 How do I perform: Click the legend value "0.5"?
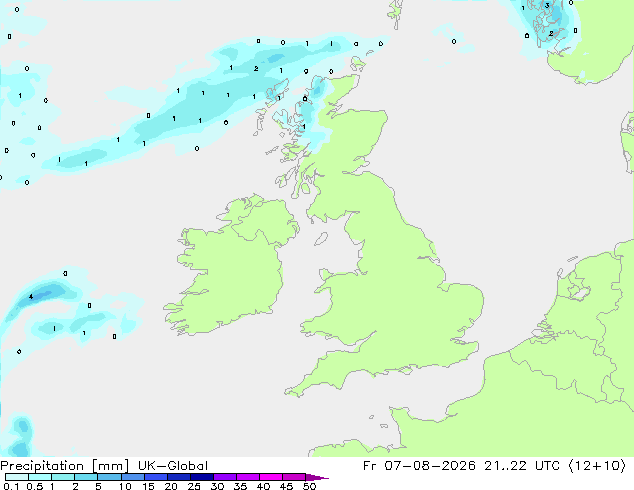tap(34, 486)
